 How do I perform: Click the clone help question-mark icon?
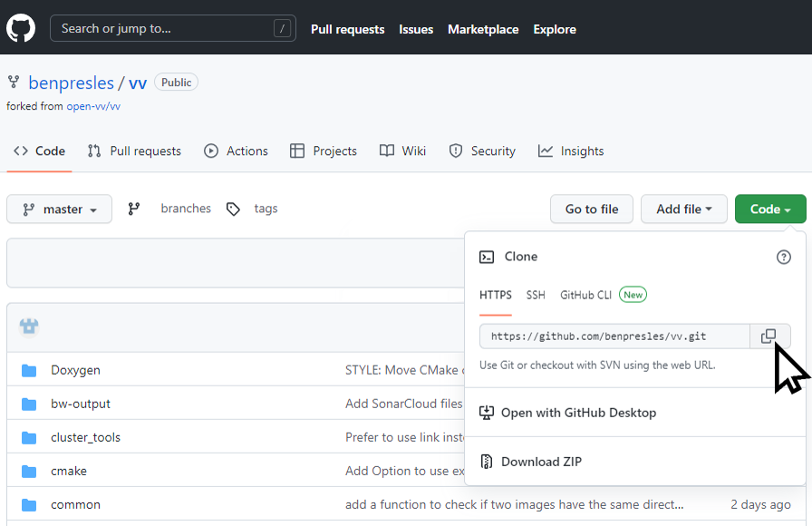click(784, 257)
